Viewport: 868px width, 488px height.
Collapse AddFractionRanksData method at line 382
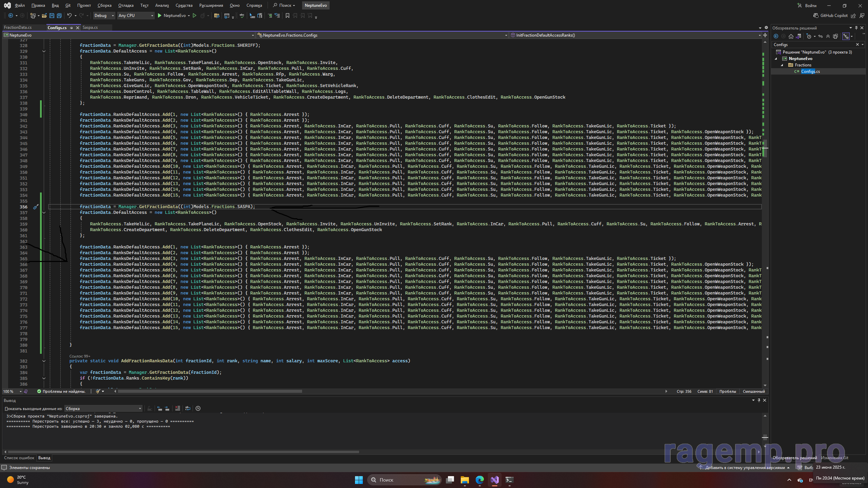[x=44, y=361]
